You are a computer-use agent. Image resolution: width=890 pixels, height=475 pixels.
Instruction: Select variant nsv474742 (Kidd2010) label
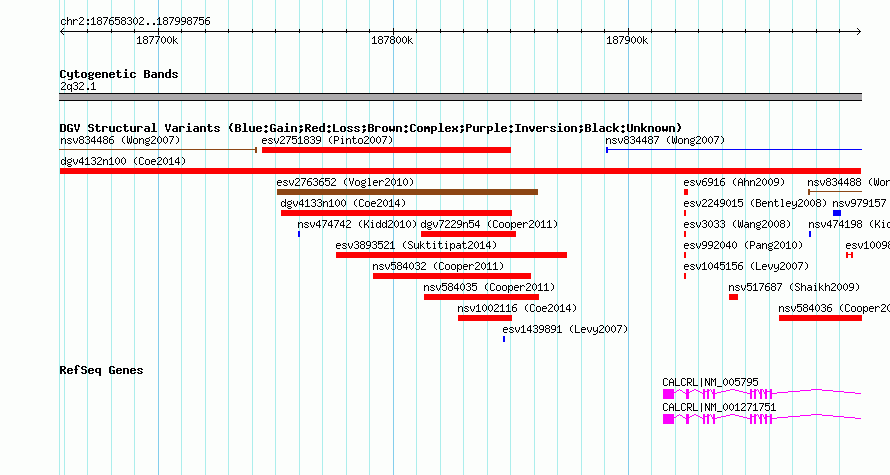[357, 224]
